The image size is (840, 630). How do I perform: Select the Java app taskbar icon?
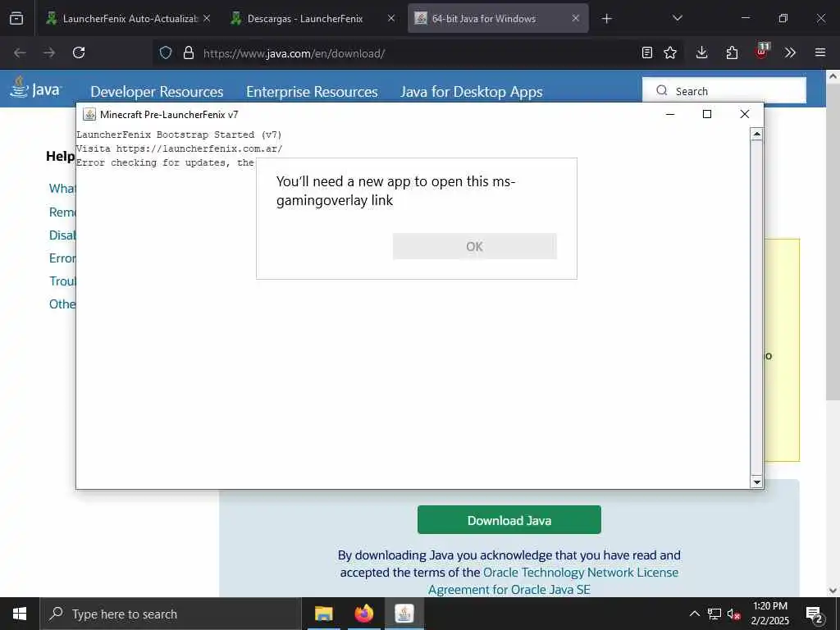[x=404, y=614]
